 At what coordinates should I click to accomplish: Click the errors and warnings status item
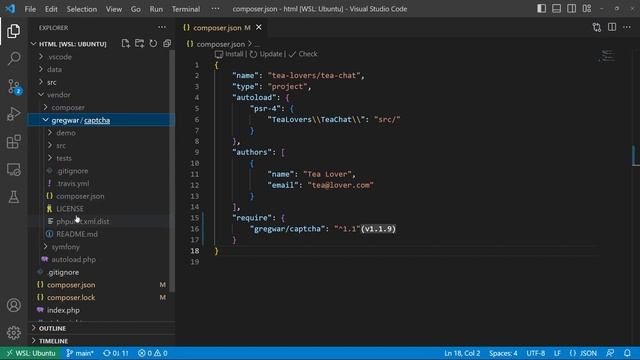tap(153, 353)
